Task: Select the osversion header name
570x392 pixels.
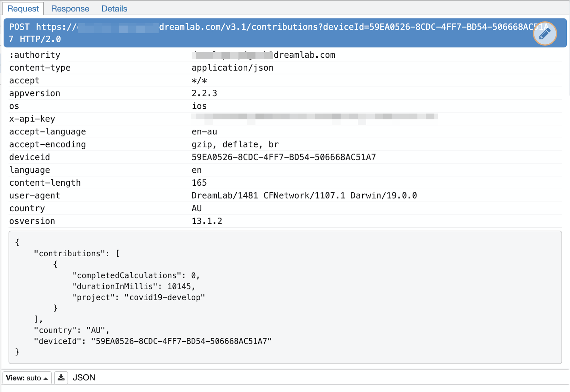Action: 32,221
